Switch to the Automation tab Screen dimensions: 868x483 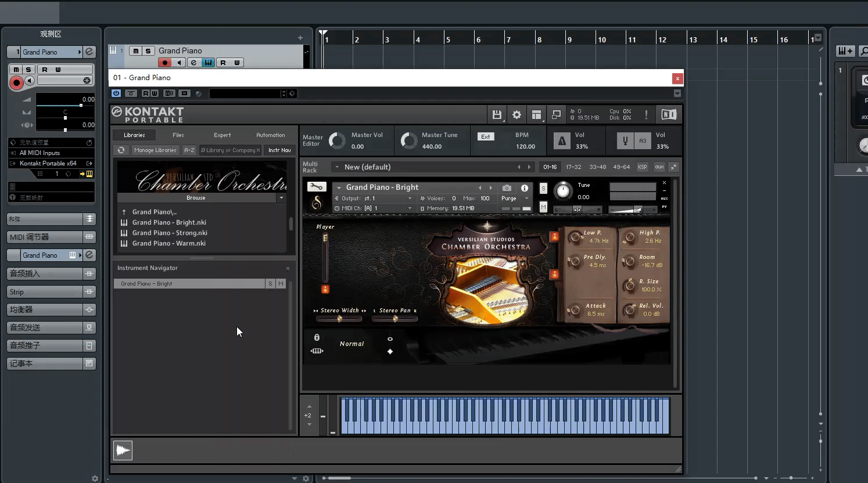(x=271, y=135)
